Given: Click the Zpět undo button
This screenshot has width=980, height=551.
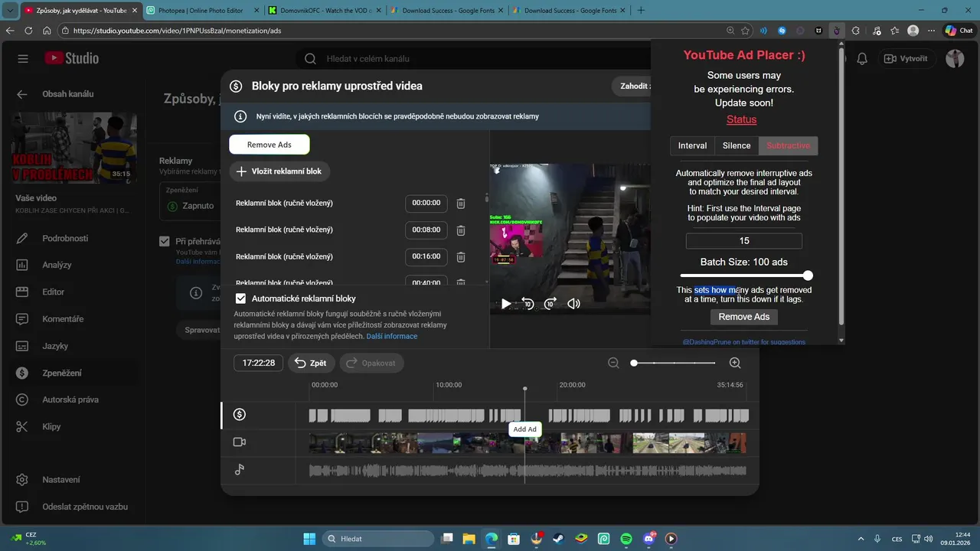Looking at the screenshot, I should click(311, 363).
